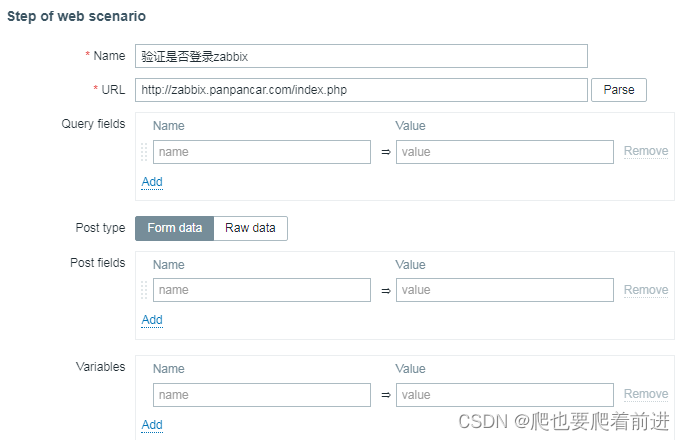Viewport: 685px width, 440px height.
Task: Select Form data post type
Action: pos(174,228)
